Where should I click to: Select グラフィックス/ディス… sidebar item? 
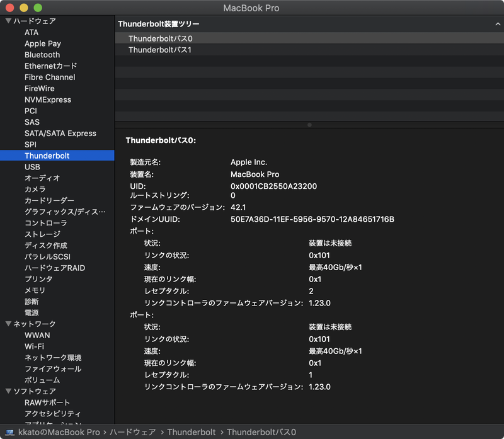click(x=65, y=212)
